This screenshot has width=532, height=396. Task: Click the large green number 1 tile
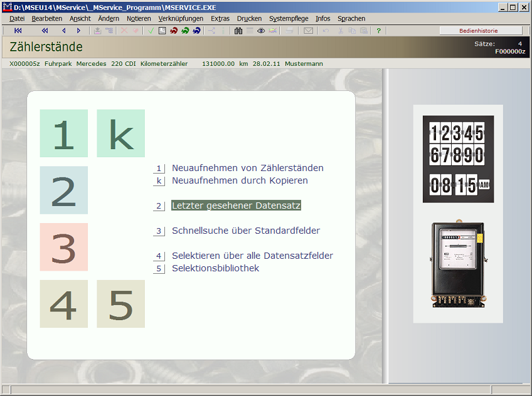pos(63,133)
